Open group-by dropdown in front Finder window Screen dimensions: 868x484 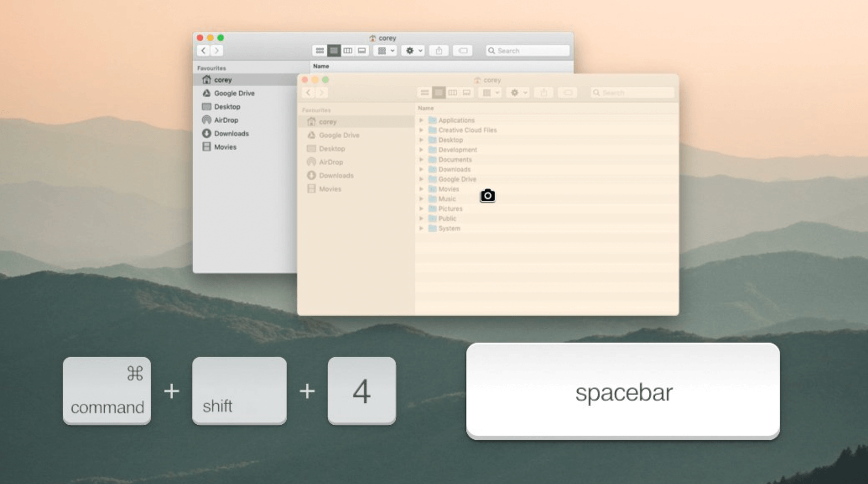[491, 93]
